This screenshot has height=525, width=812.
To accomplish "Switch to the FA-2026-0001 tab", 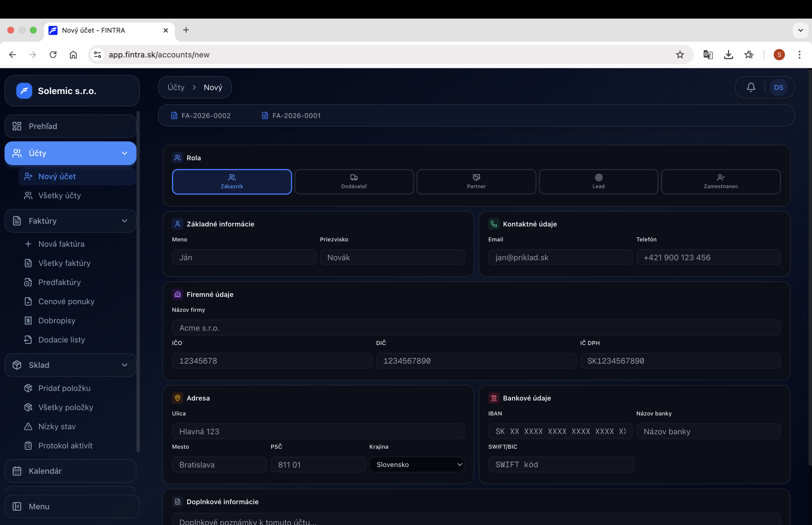I will click(295, 115).
